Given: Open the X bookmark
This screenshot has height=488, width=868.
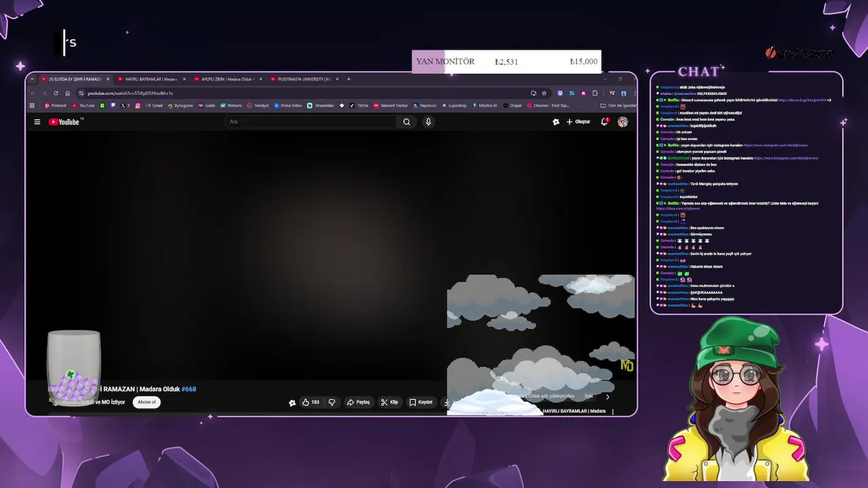Looking at the screenshot, I should [x=125, y=105].
